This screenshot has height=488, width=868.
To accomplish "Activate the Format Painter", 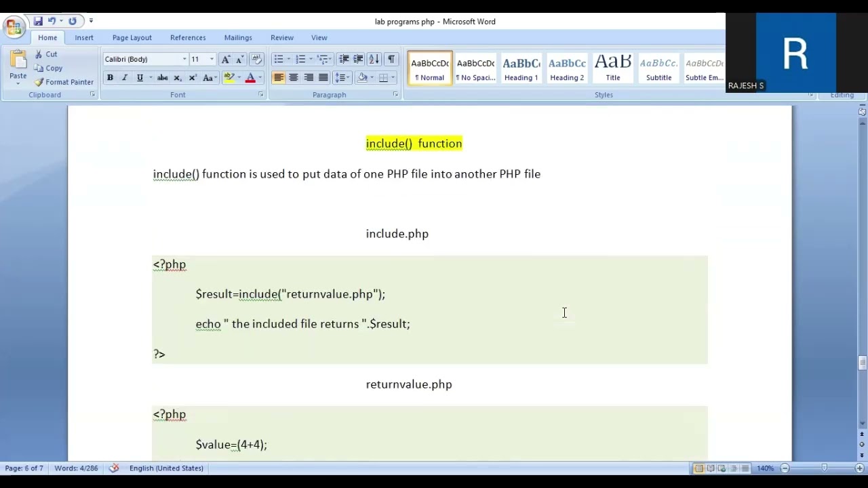I will click(x=64, y=82).
